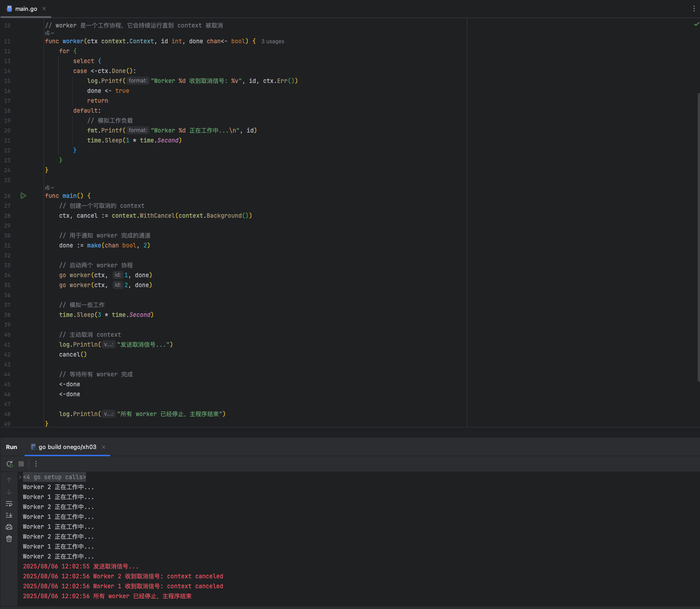Run main function from gutter icon
This screenshot has width=700, height=609.
[x=23, y=196]
